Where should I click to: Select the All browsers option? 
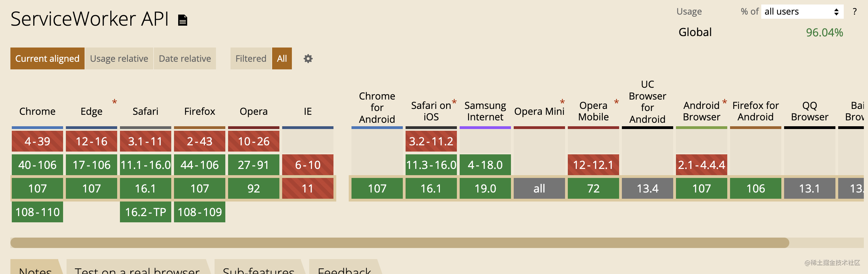(282, 59)
